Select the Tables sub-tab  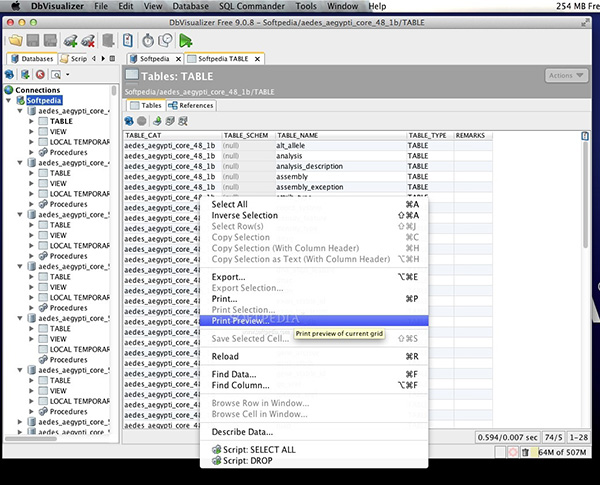146,105
